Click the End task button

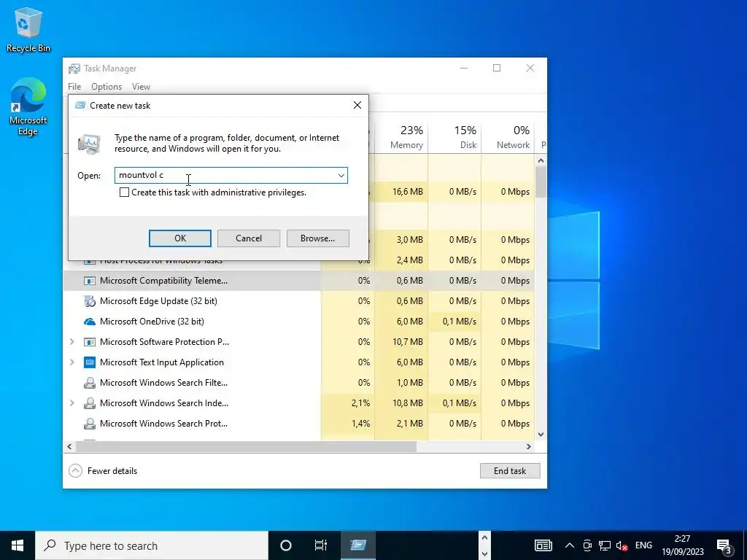pyautogui.click(x=510, y=471)
